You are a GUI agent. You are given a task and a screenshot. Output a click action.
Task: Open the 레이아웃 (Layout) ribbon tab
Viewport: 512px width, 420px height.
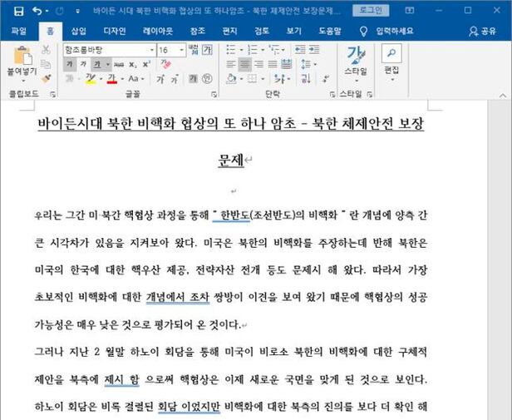[x=158, y=31]
